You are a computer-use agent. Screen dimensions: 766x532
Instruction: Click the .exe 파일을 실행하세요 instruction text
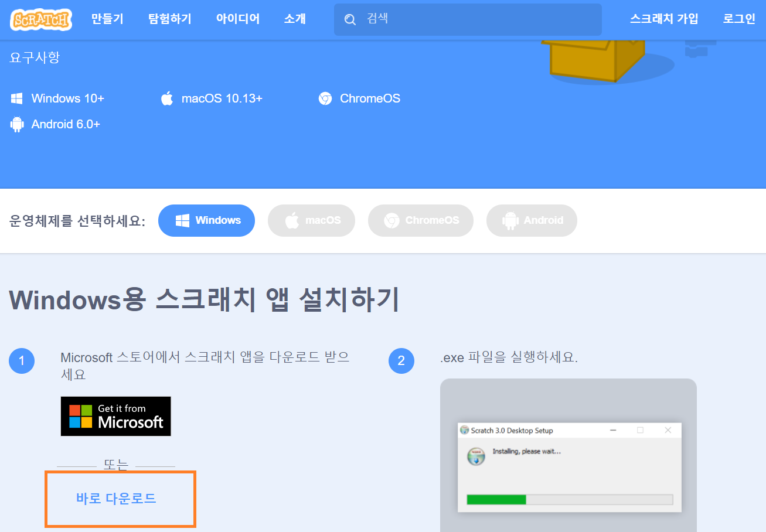(509, 357)
